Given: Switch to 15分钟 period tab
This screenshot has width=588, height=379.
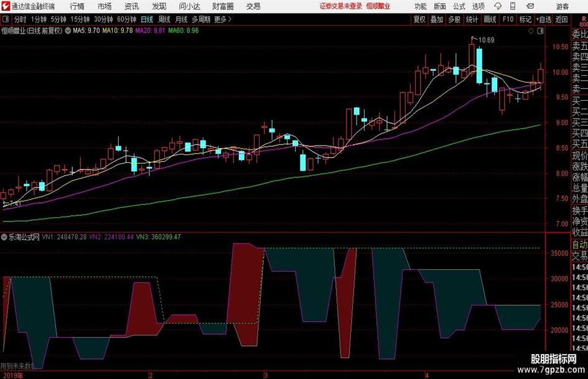Looking at the screenshot, I should point(80,19).
